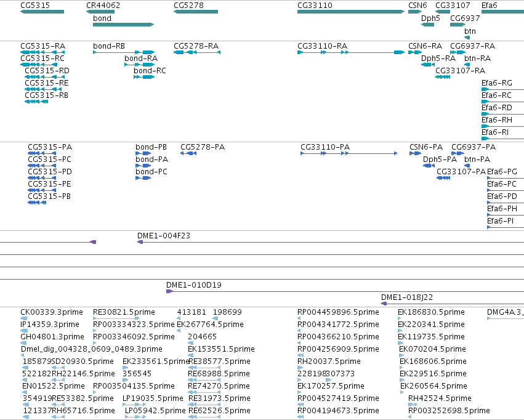The image size is (524, 420).
Task: Click protein bond-PC label
Action: [x=151, y=172]
